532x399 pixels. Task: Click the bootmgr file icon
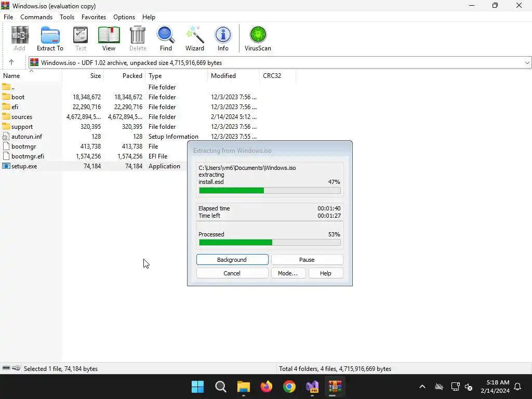[x=6, y=146]
